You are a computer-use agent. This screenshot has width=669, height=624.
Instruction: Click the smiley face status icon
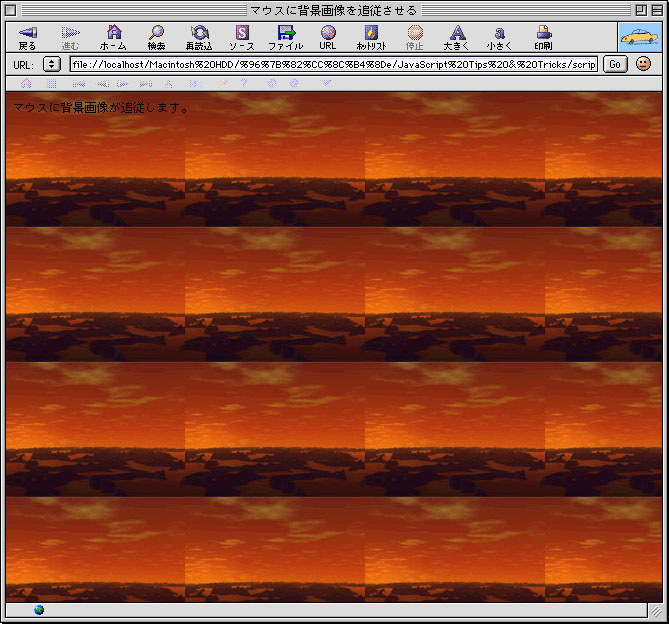(x=643, y=64)
